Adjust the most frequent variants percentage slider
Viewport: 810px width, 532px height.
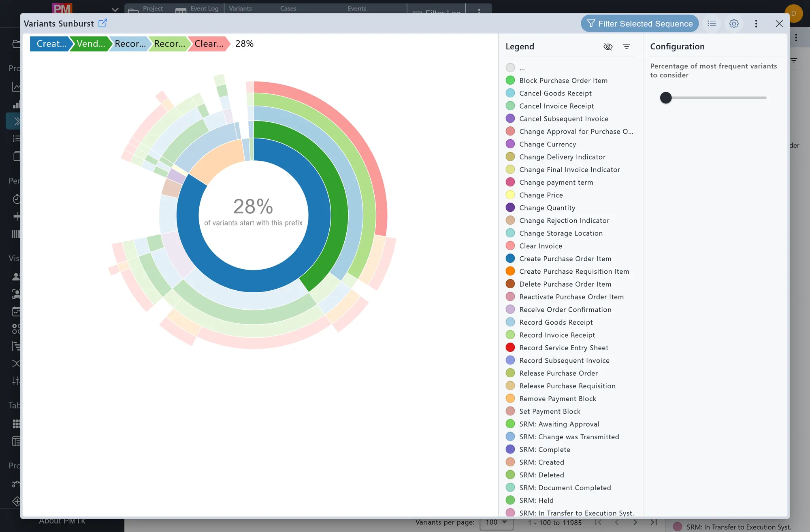coord(666,98)
